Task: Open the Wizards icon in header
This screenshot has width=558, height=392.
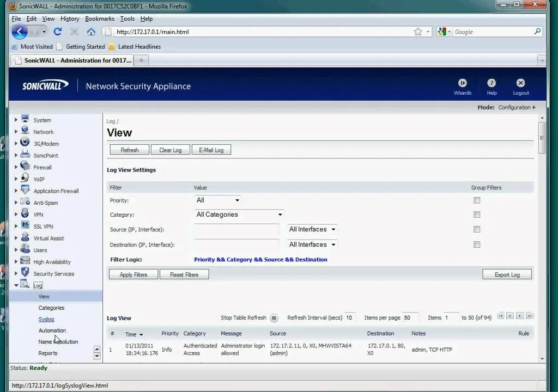Action: (462, 83)
